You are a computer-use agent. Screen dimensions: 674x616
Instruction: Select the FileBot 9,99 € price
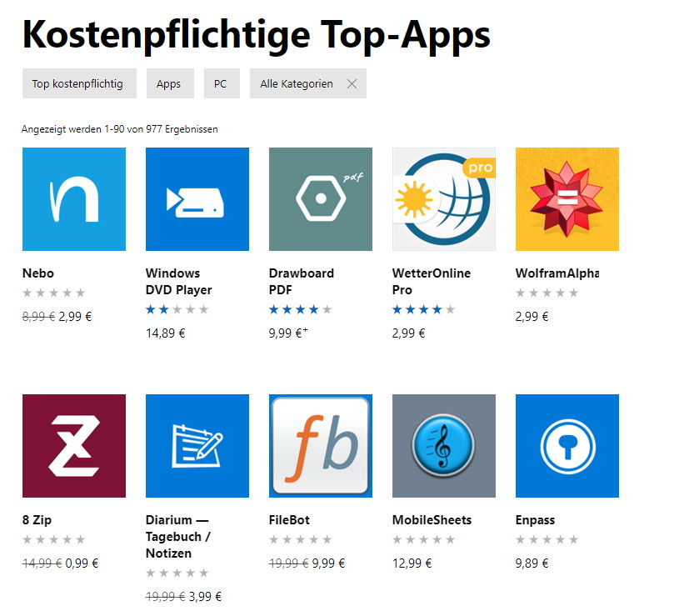pos(328,563)
